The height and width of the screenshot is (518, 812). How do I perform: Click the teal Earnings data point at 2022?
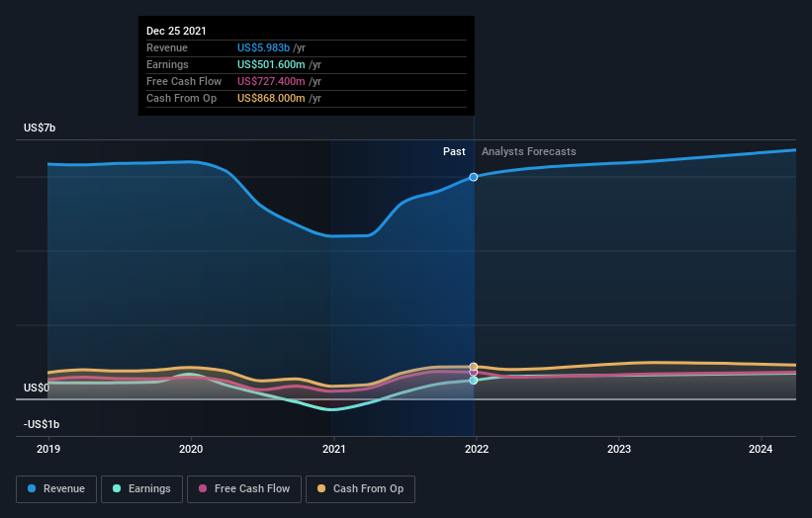tap(474, 381)
